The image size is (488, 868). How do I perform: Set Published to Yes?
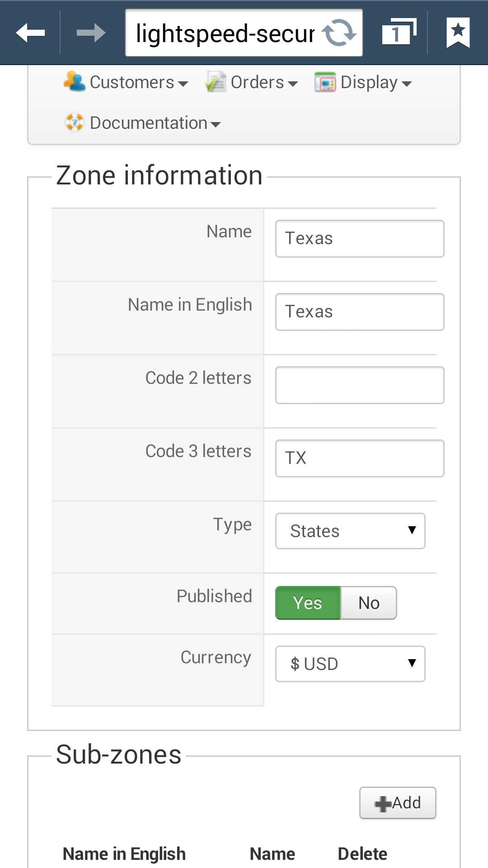pos(308,603)
